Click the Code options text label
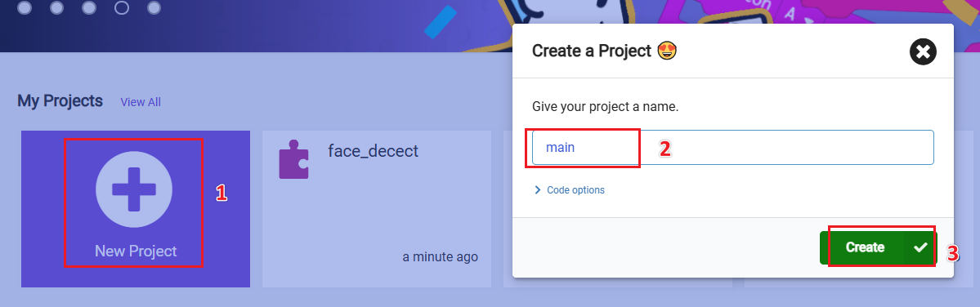Screen dimensions: 980x307 click(x=575, y=189)
